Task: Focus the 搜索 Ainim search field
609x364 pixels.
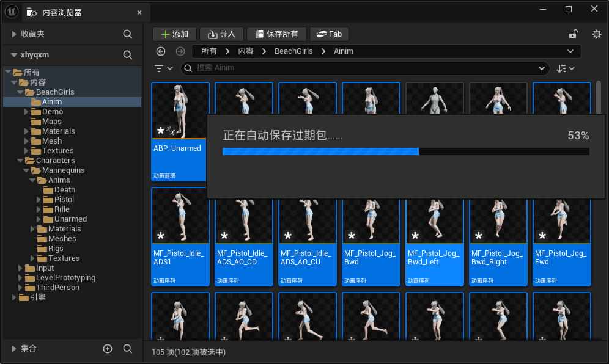Action: [364, 68]
